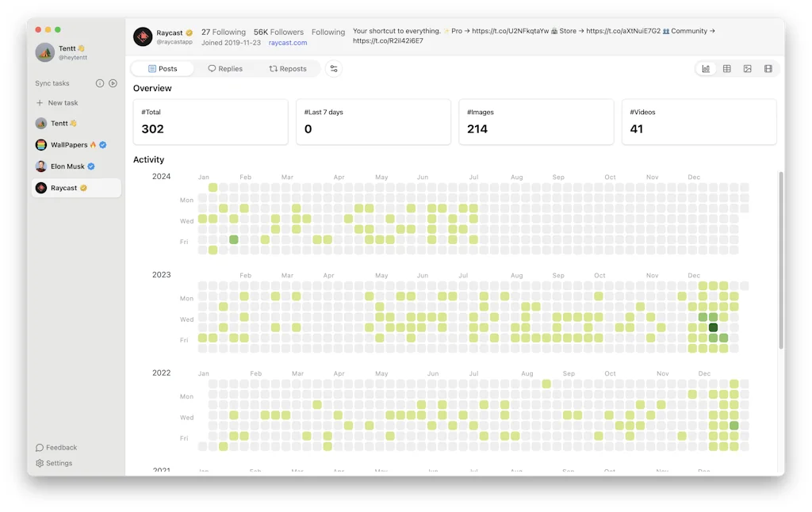Click the Sync tasks info icon

tap(98, 82)
